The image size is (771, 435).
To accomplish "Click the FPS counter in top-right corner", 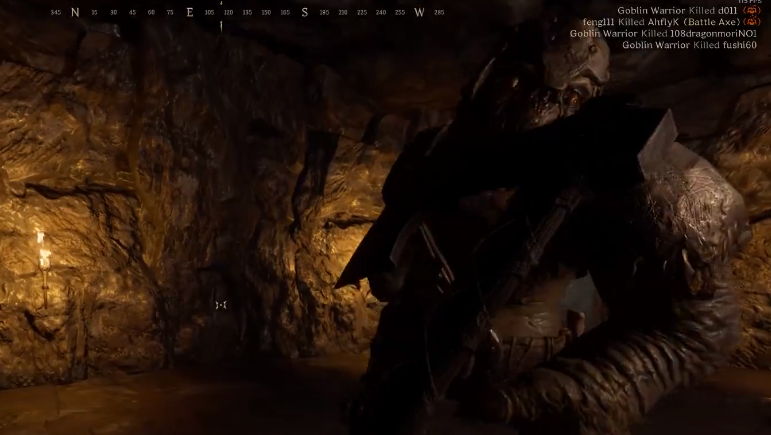I will [x=749, y=2].
